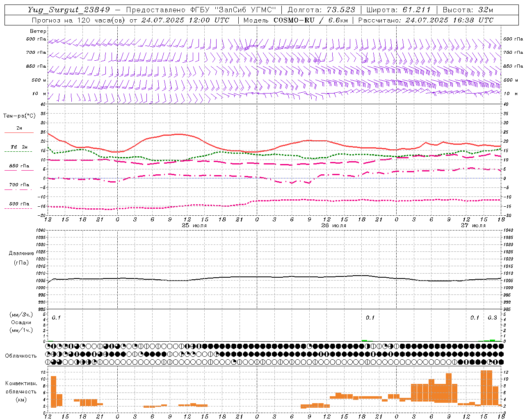Click the 26 июля date label
This screenshot has width=525, height=420.
point(334,225)
